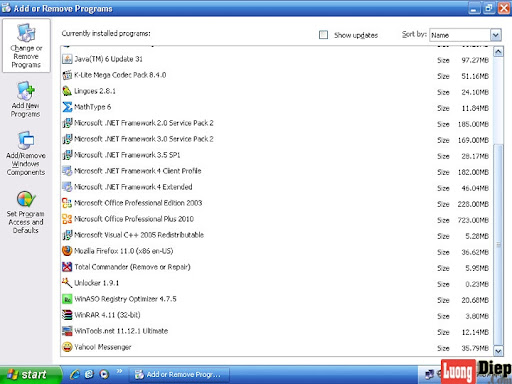The height and width of the screenshot is (384, 512).
Task: Click the Currently installed programs label
Action: click(106, 33)
